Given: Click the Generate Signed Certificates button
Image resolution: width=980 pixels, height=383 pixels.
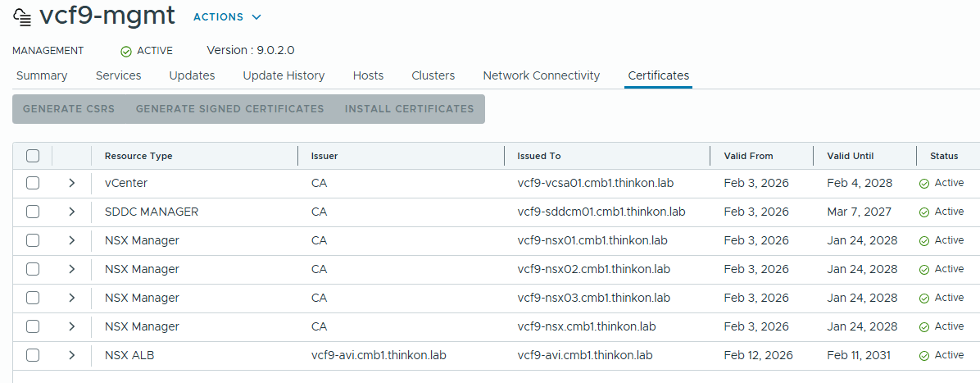Looking at the screenshot, I should [x=229, y=109].
